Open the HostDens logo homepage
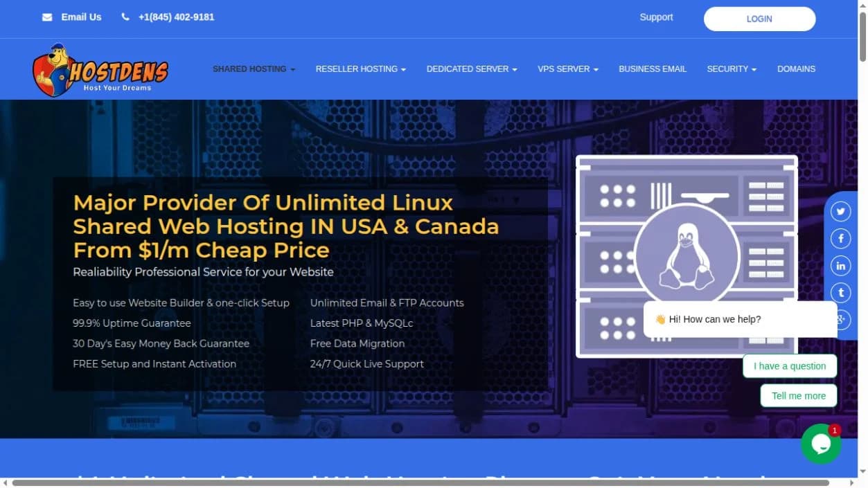Viewport: 868px width, 488px height. 100,70
